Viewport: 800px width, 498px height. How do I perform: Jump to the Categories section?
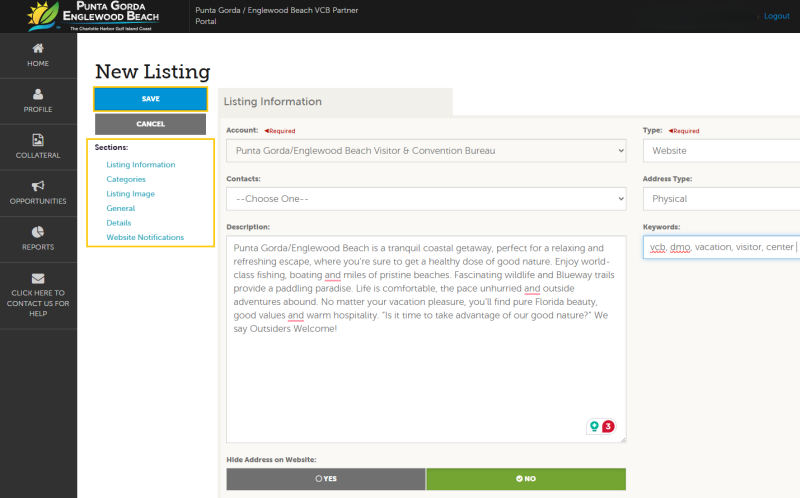point(126,179)
